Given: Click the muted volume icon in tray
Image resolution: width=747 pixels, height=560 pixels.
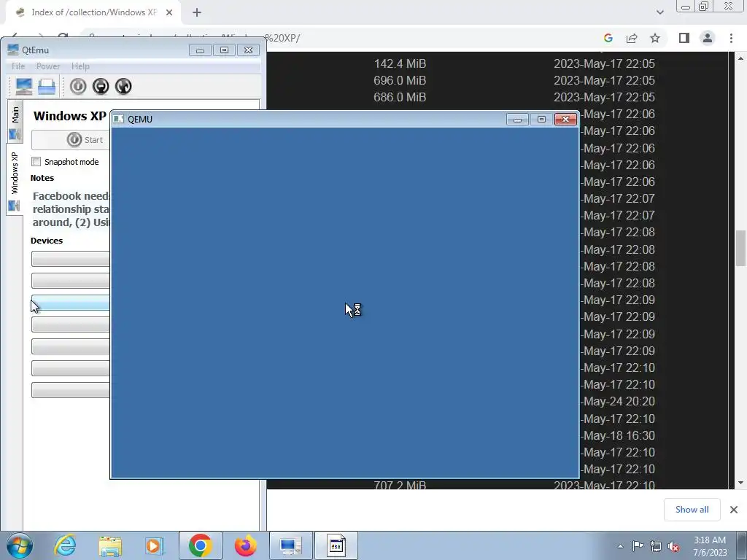Looking at the screenshot, I should point(673,546).
